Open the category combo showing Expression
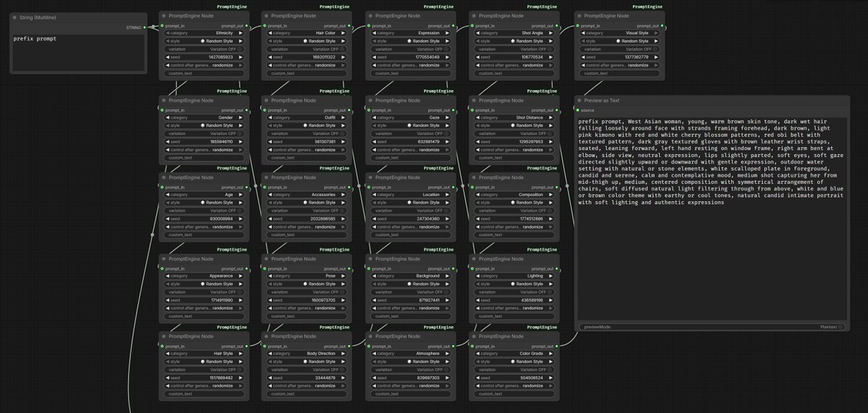This screenshot has width=868, height=413. point(412,33)
